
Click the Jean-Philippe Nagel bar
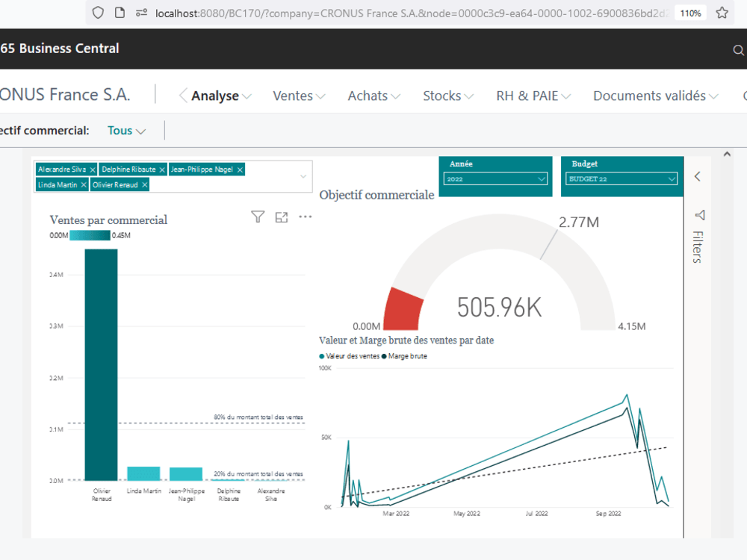coord(186,474)
